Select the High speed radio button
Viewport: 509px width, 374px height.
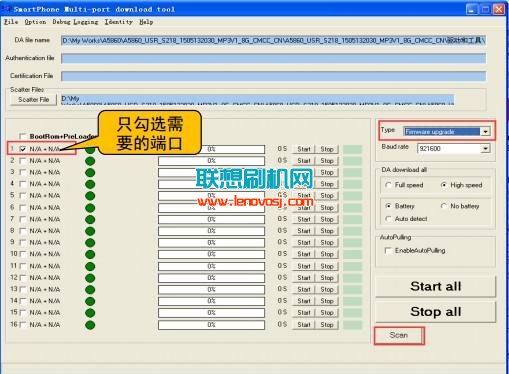pyautogui.click(x=444, y=185)
